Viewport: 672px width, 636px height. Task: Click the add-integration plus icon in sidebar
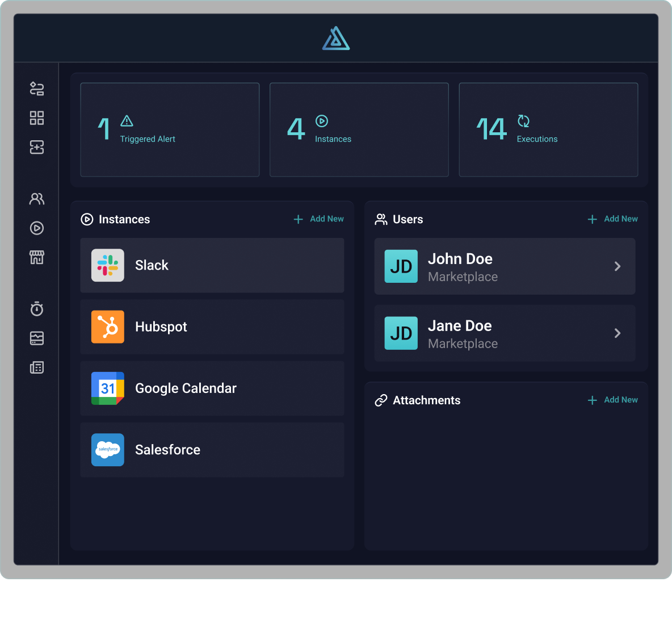[x=37, y=147]
